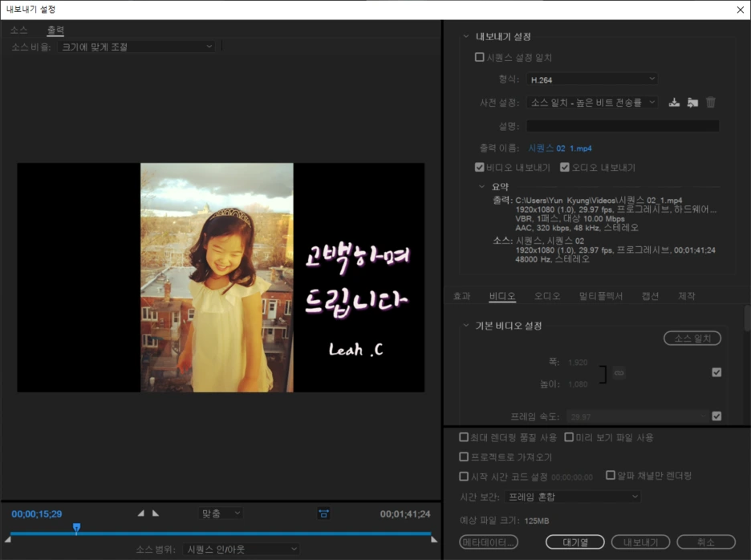Open the 형식 dropdown showing H.264
This screenshot has height=560, width=751.
pyautogui.click(x=591, y=79)
